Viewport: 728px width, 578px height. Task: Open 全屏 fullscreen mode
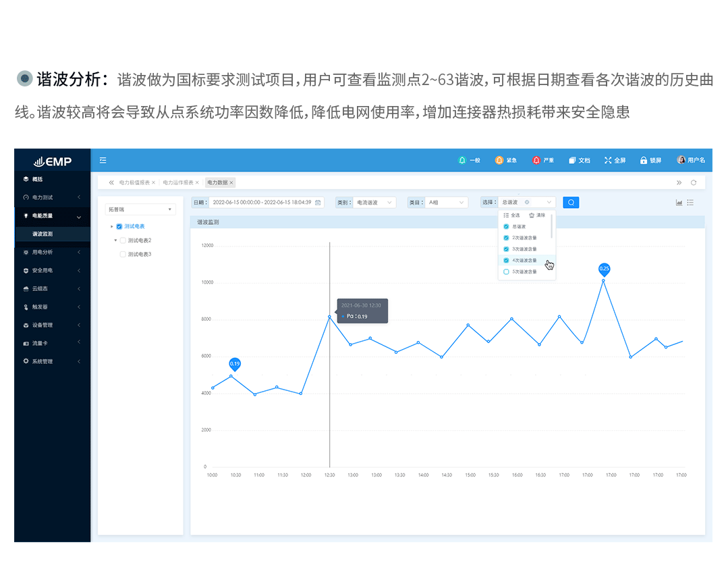coord(615,160)
